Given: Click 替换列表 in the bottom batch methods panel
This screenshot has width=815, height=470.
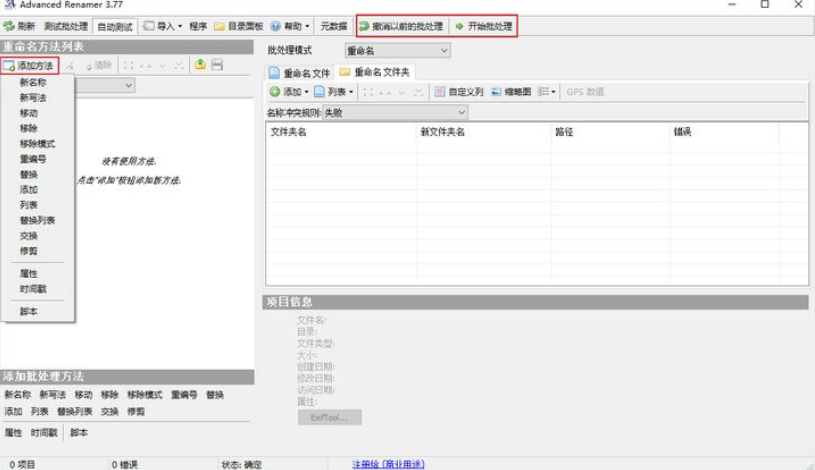Looking at the screenshot, I should pyautogui.click(x=74, y=412).
